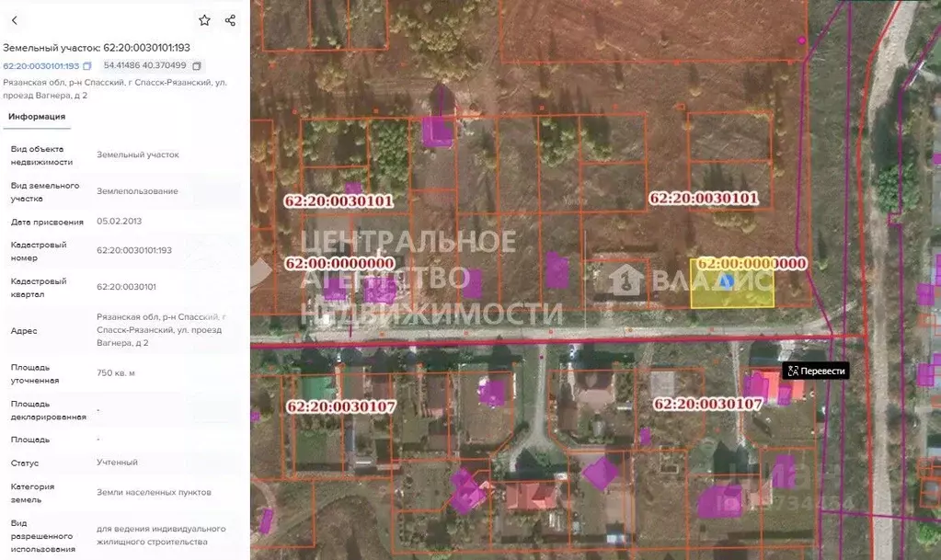The image size is (941, 560).
Task: Click the 54.41486 40.370499 coordinates chip
Action: pos(144,66)
